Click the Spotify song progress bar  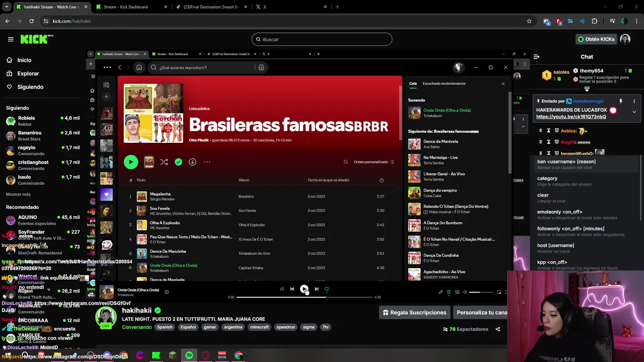(x=304, y=297)
